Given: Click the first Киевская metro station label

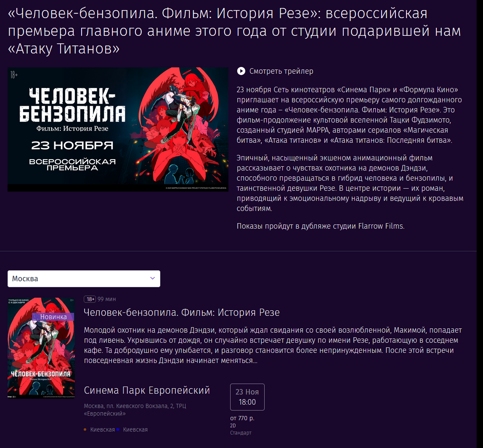Looking at the screenshot, I should (x=102, y=429).
